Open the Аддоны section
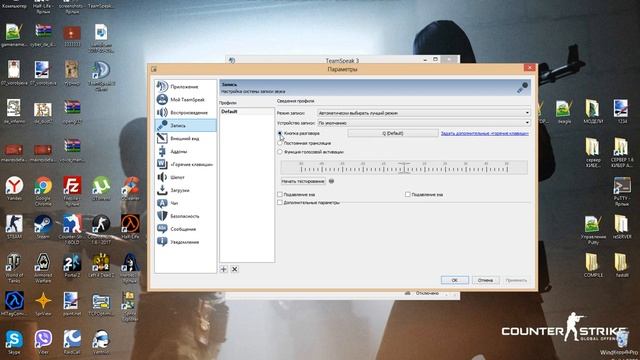Viewport: 640px width, 360px height. pyautogui.click(x=185, y=151)
